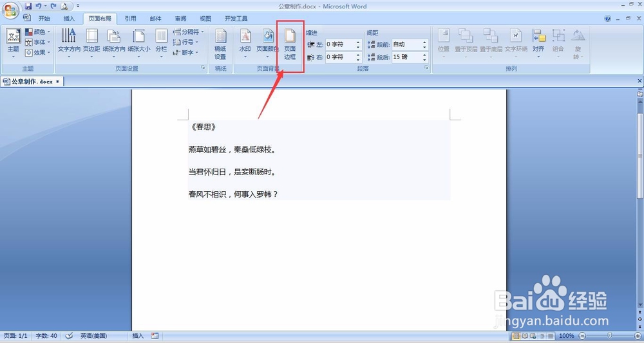The image size is (644, 343).
Task: Open the Office button menu
Action: (10, 10)
